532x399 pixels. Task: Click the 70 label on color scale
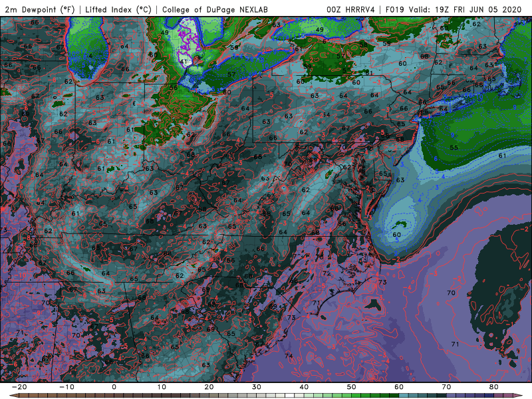(x=446, y=387)
